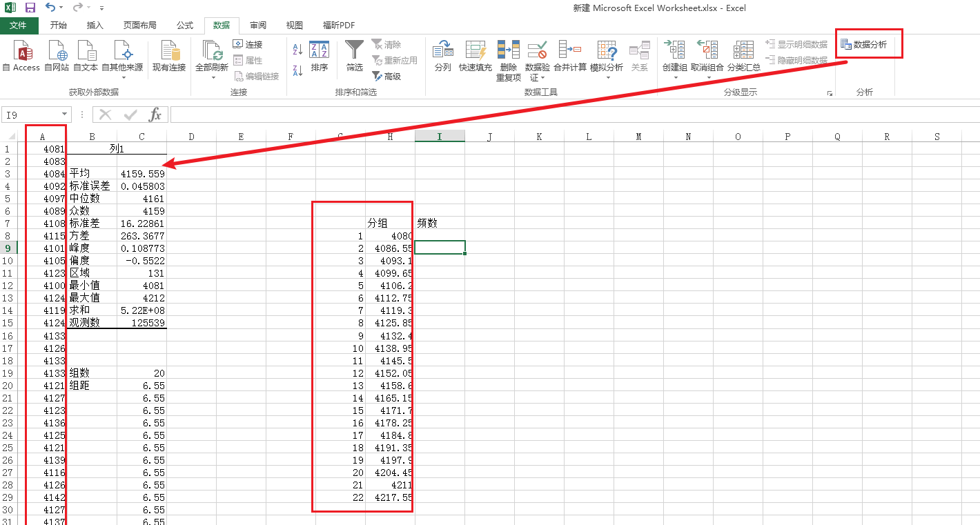Viewport: 980px width, 525px height.
Task: Switch to the View (视图) tab
Action: (295, 26)
